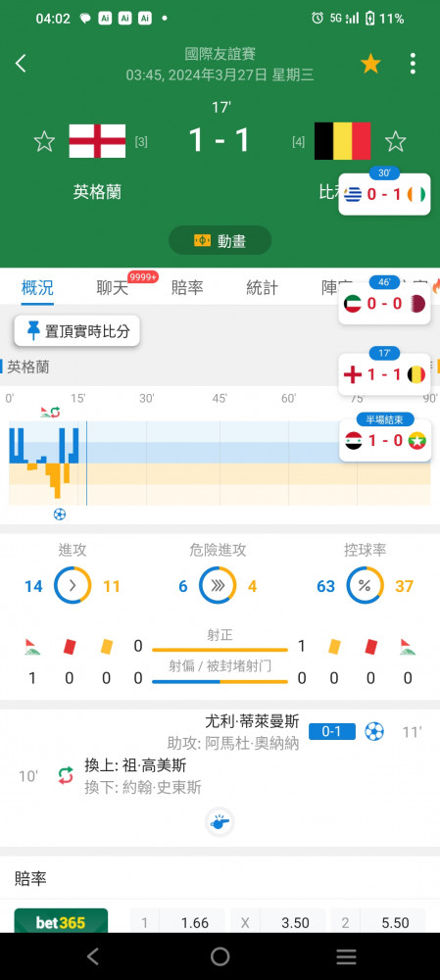This screenshot has height=980, width=440.
Task: Tap the blue whistle kickoff icon
Action: (x=220, y=822)
